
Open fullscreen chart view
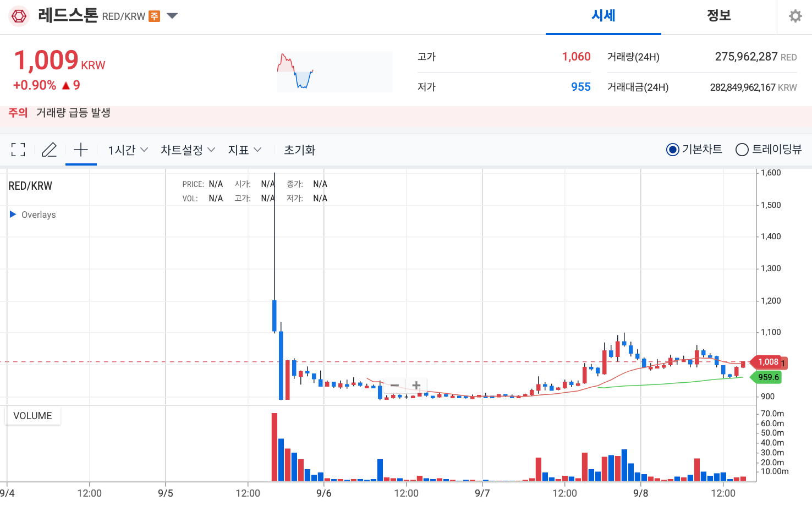pos(18,149)
